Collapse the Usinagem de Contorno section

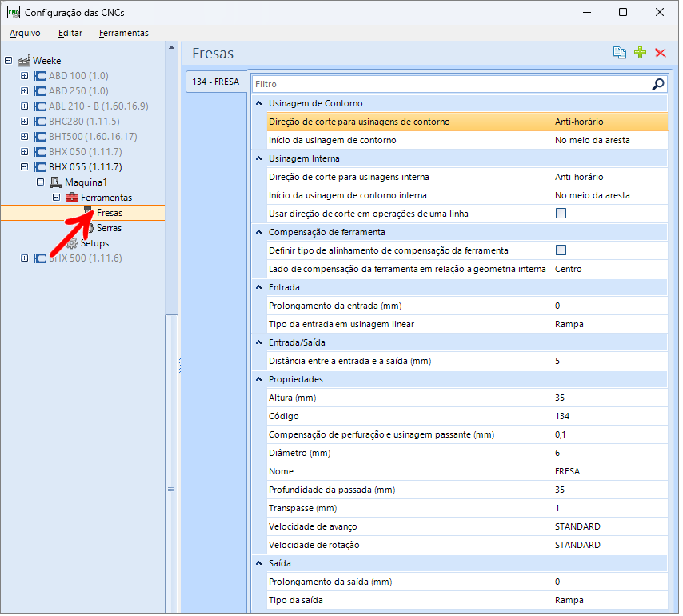[x=259, y=103]
